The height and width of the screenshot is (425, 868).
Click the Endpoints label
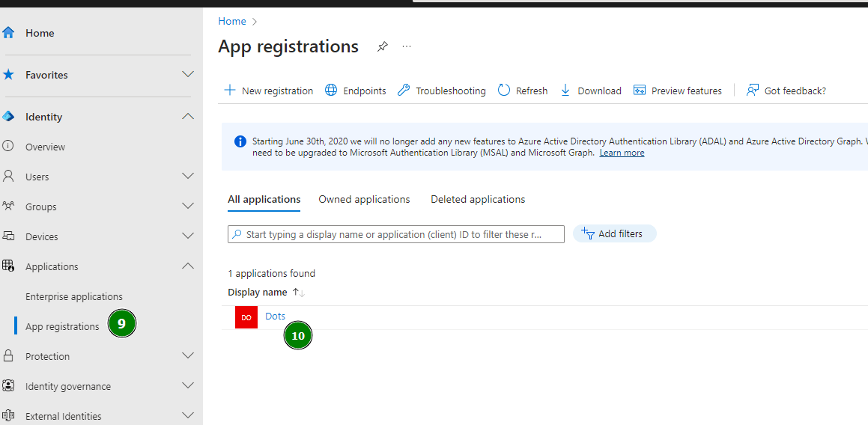click(365, 91)
